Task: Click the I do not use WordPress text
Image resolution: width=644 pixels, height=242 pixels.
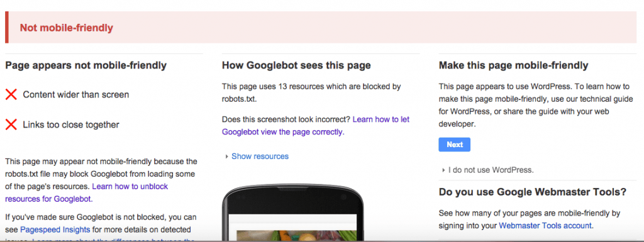Action: tap(491, 170)
